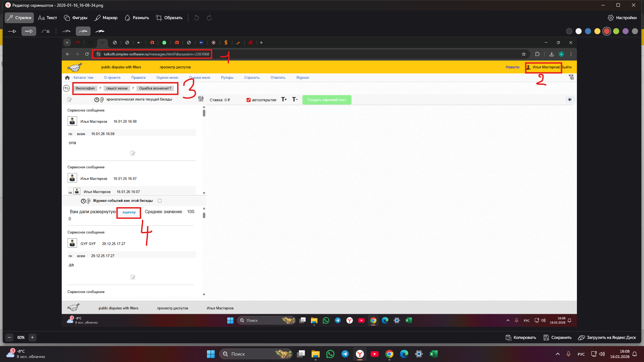
Task: Zoom in with the plus button
Action: point(33,338)
